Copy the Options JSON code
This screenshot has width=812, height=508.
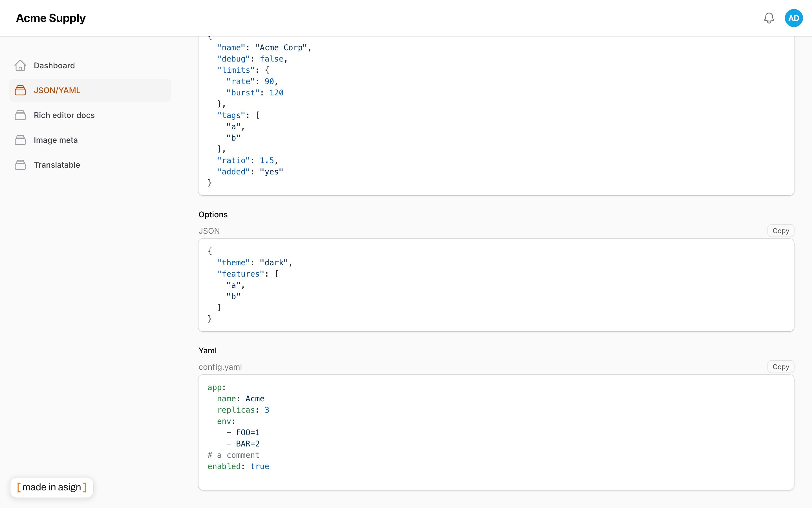pos(780,231)
